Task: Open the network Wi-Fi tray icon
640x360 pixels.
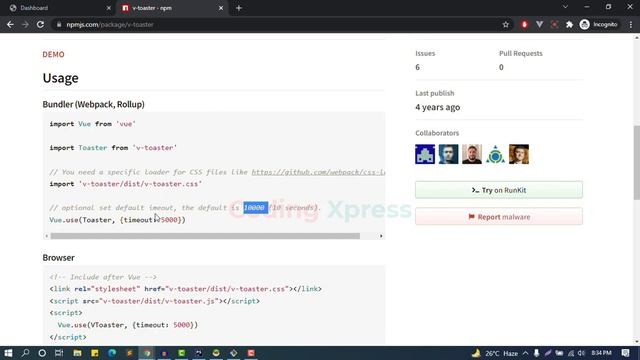Action: [x=571, y=353]
